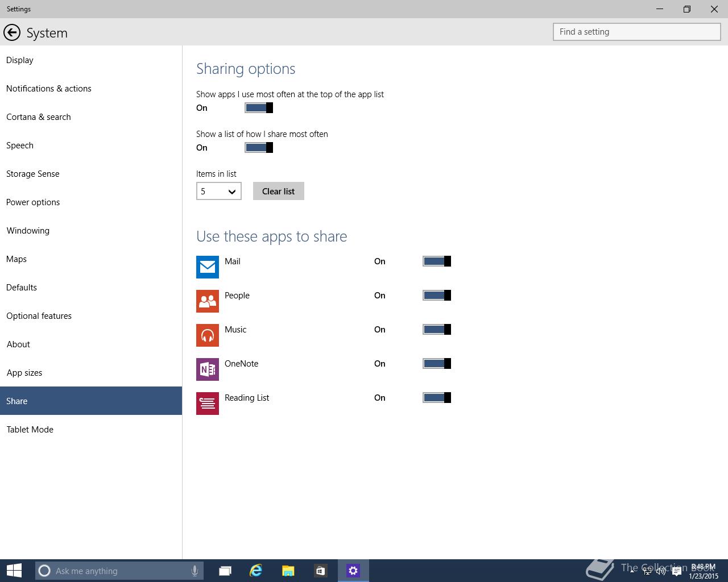Expand the Items in list dropdown

click(219, 191)
